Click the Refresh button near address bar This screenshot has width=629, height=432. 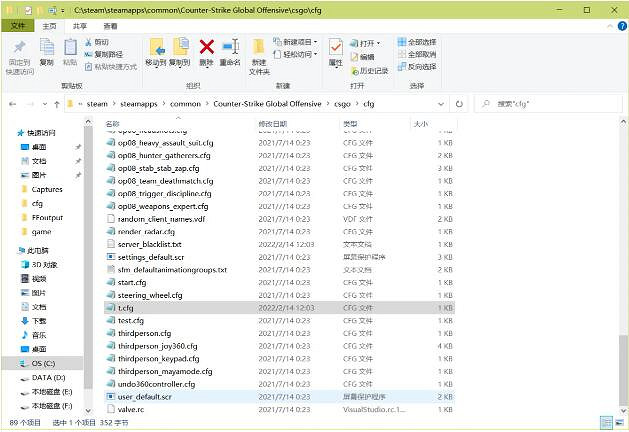click(x=459, y=104)
